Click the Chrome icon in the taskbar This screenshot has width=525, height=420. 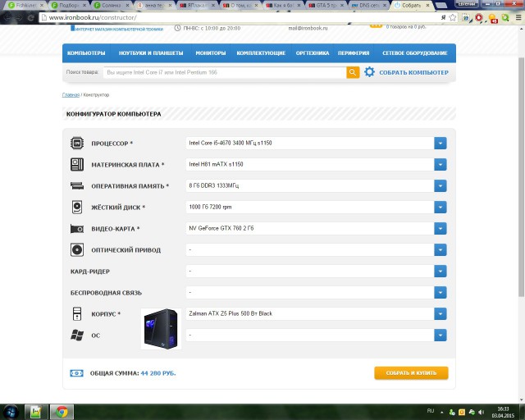62,412
